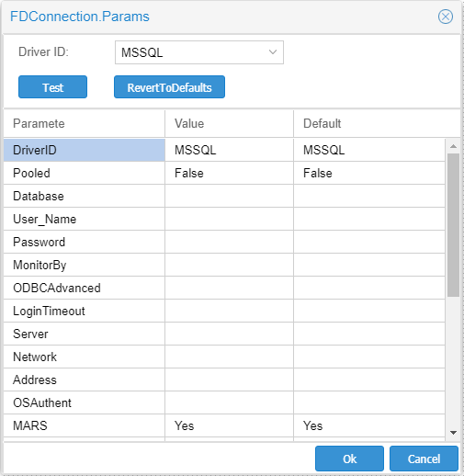464x476 pixels.
Task: Select the OSAuthent parameter row
Action: click(x=224, y=402)
